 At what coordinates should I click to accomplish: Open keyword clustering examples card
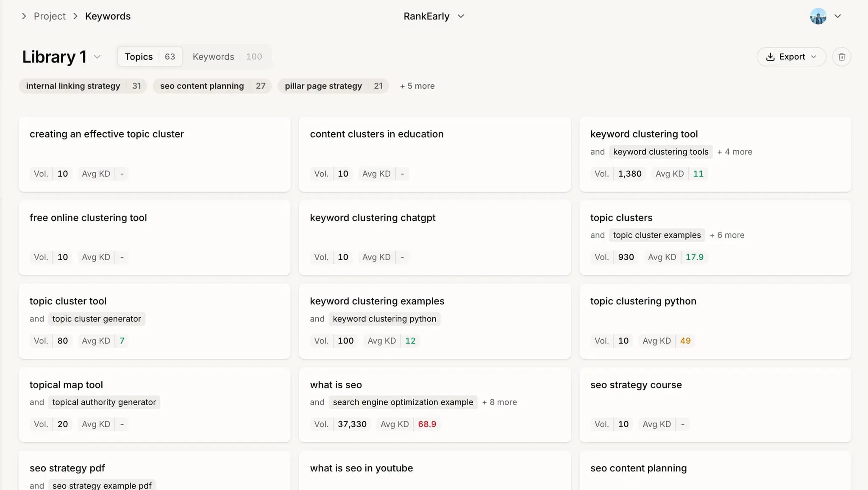click(x=435, y=321)
